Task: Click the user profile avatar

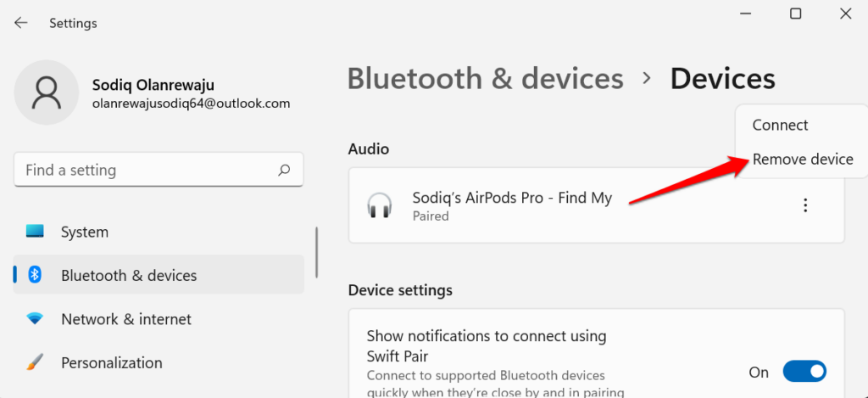Action: tap(47, 94)
